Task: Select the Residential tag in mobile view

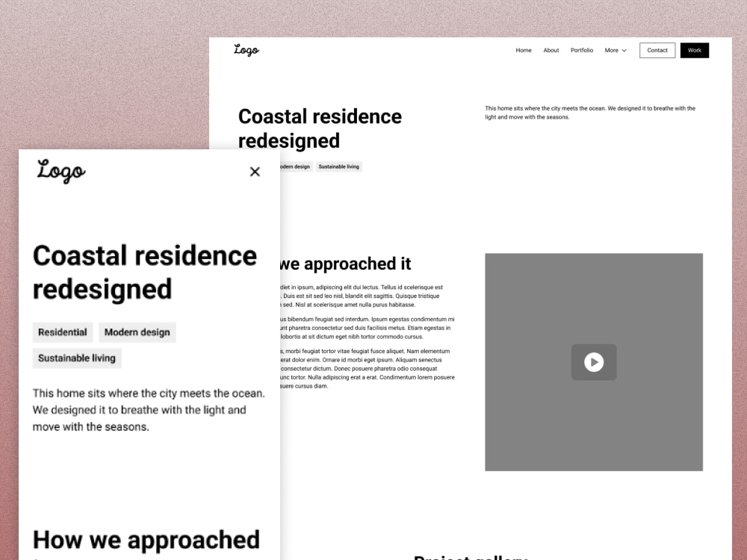Action: point(63,332)
